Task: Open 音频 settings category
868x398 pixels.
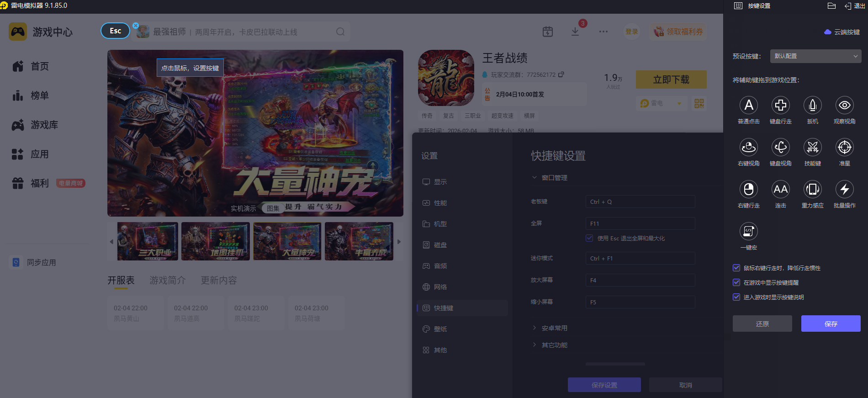Action: (462, 266)
